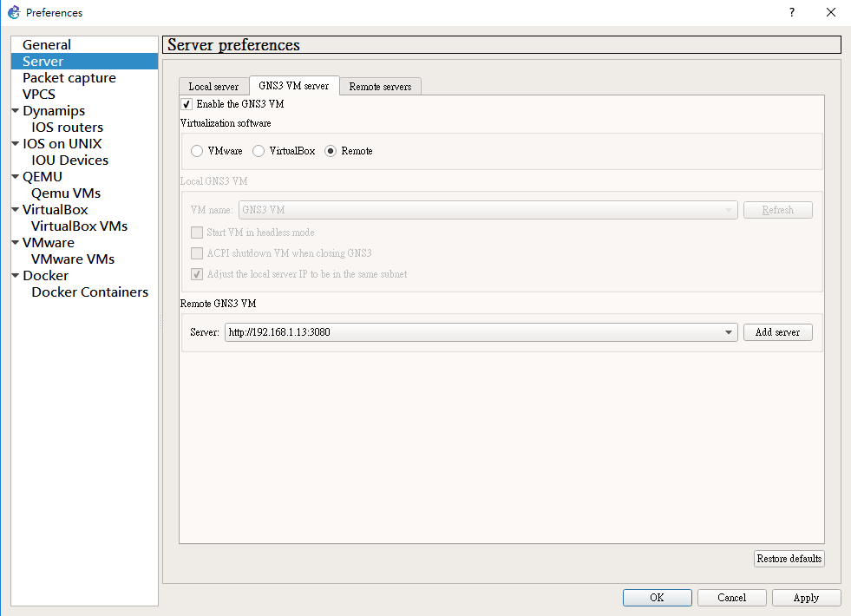
Task: Open the help question mark button
Action: point(792,12)
